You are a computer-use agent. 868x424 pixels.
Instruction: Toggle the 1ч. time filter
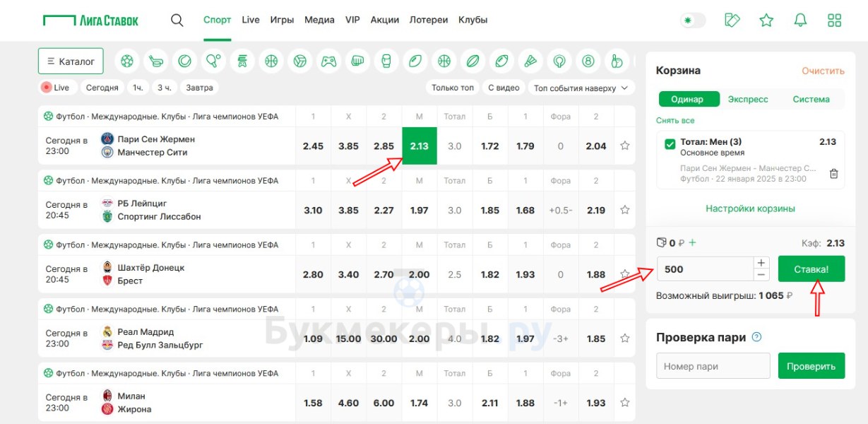138,88
